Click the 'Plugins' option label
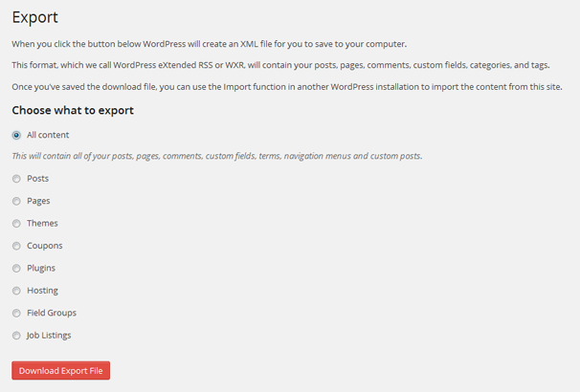 (41, 269)
